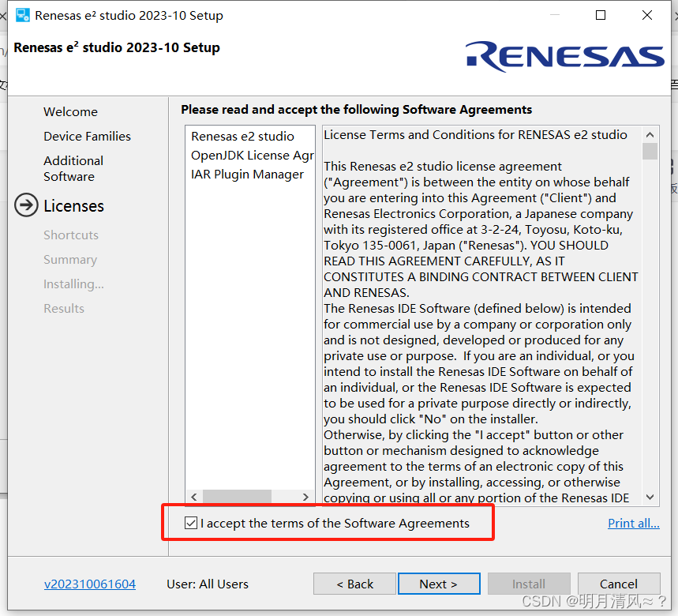This screenshot has height=616, width=678.
Task: Click the Licenses step arrow icon
Action: [x=26, y=205]
